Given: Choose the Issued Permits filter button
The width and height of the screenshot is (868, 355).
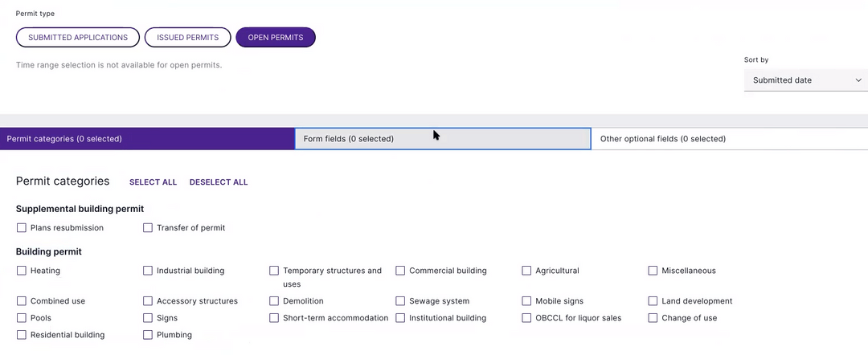Looking at the screenshot, I should [x=188, y=38].
